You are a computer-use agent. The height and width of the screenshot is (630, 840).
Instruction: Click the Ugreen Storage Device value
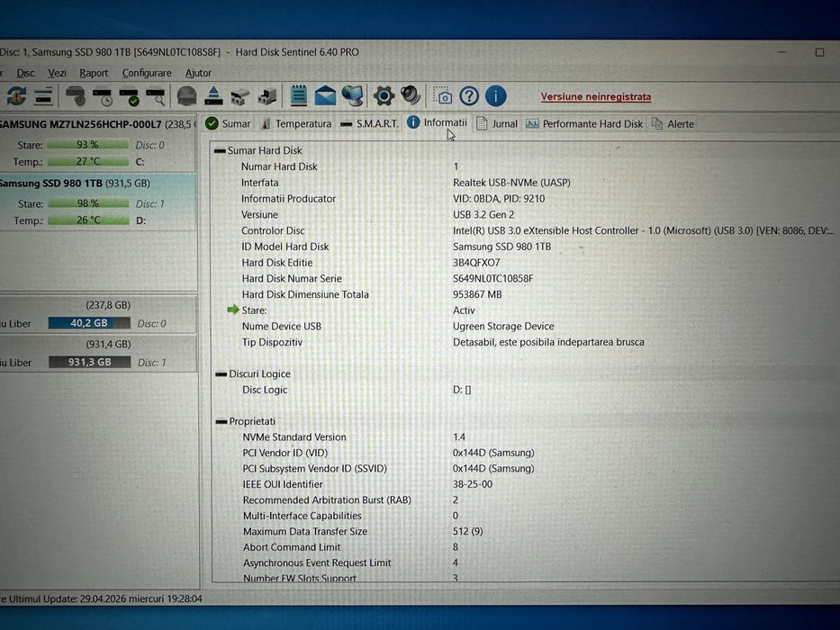503,326
